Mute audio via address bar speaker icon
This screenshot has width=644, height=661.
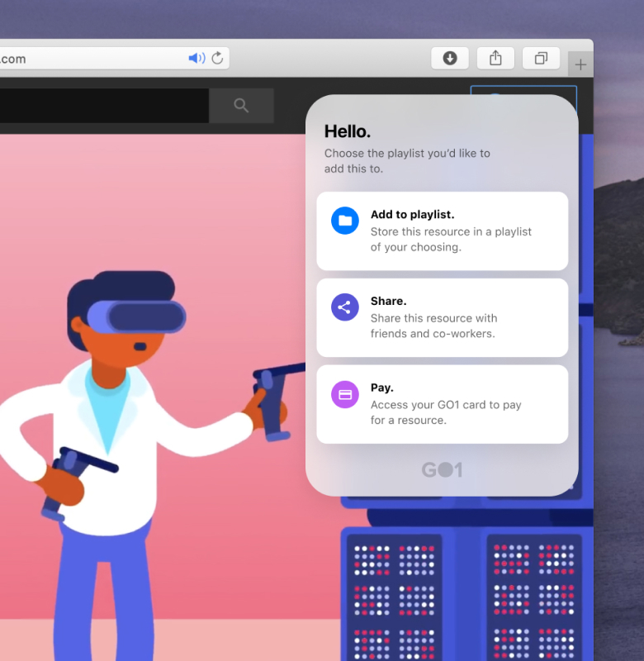(197, 58)
